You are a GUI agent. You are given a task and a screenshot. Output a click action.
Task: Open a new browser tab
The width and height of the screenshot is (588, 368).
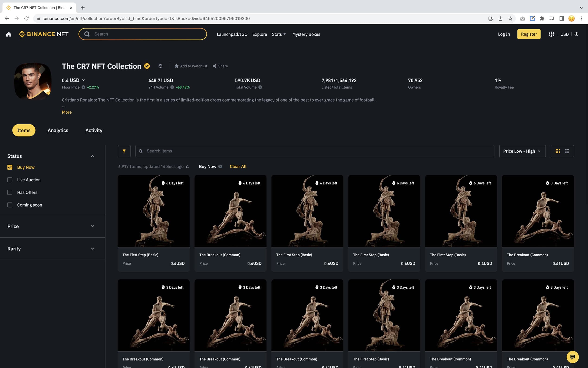(x=83, y=8)
